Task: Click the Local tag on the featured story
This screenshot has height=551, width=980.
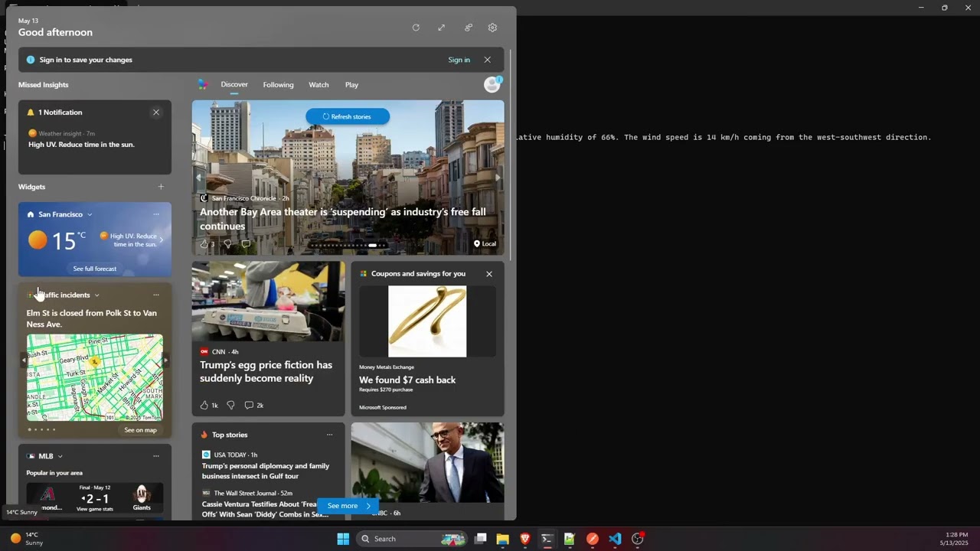Action: click(485, 244)
